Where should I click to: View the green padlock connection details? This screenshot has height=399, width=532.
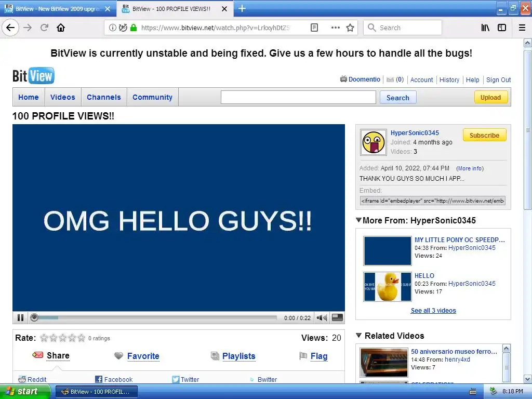pyautogui.click(x=134, y=28)
